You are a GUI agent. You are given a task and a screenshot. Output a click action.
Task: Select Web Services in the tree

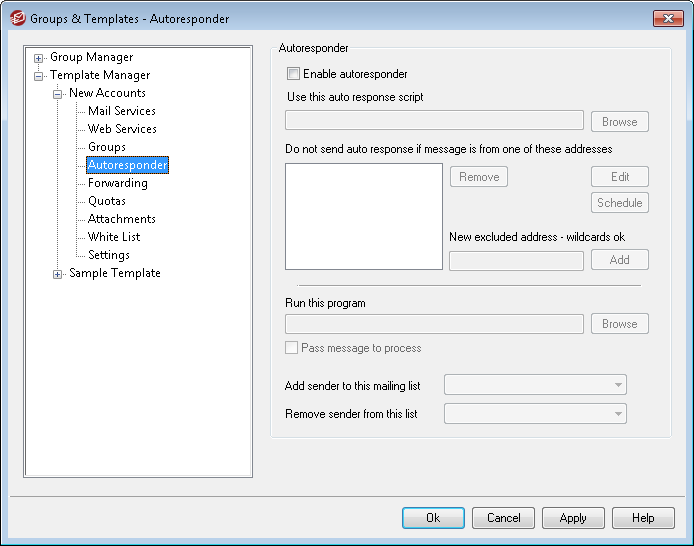[x=122, y=129]
